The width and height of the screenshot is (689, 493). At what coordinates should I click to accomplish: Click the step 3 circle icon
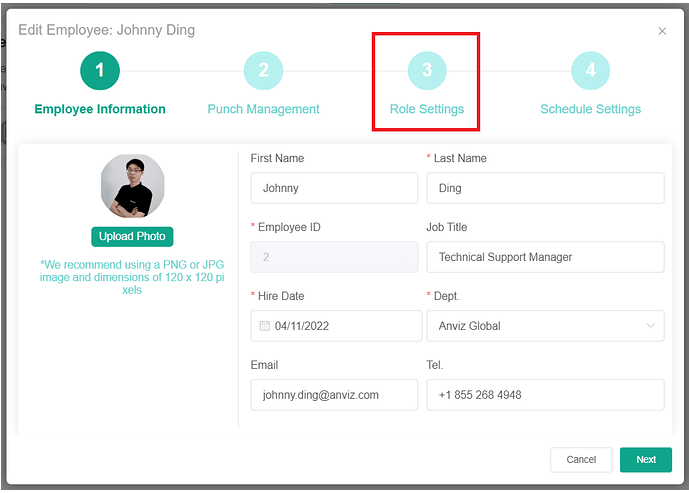pos(427,70)
